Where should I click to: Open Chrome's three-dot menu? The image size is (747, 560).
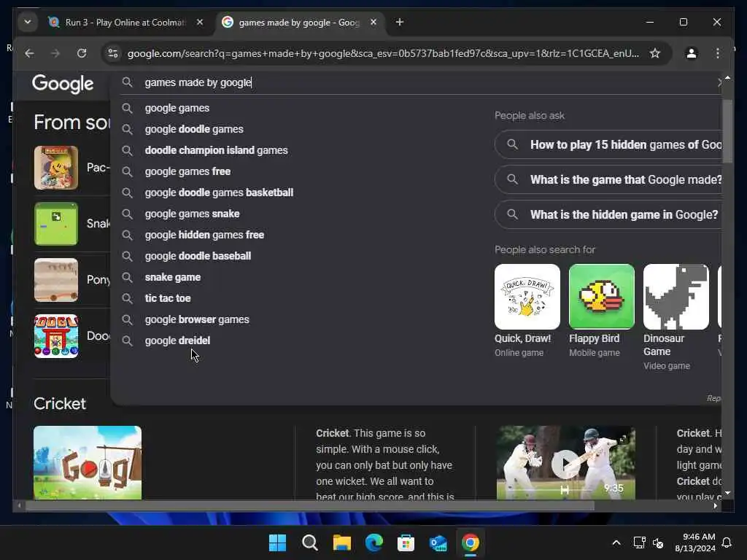718,53
